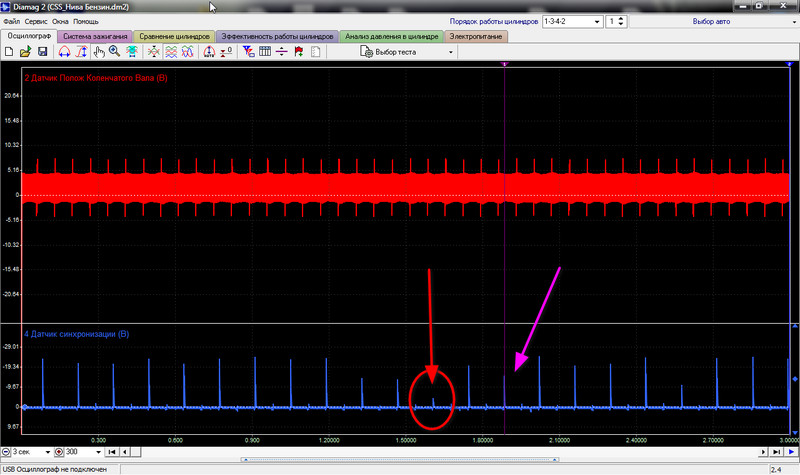Switch to the Осциллограф tab
This screenshot has height=475, width=800.
pos(29,36)
